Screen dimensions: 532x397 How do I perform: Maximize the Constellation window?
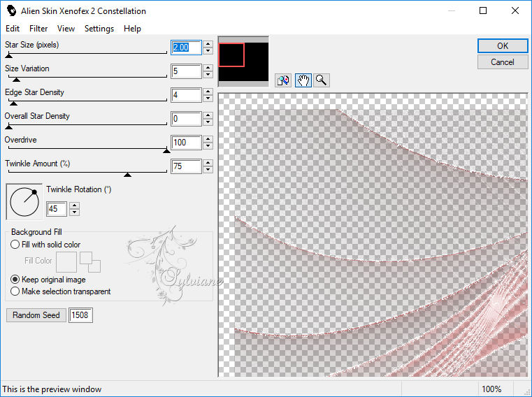[x=483, y=11]
